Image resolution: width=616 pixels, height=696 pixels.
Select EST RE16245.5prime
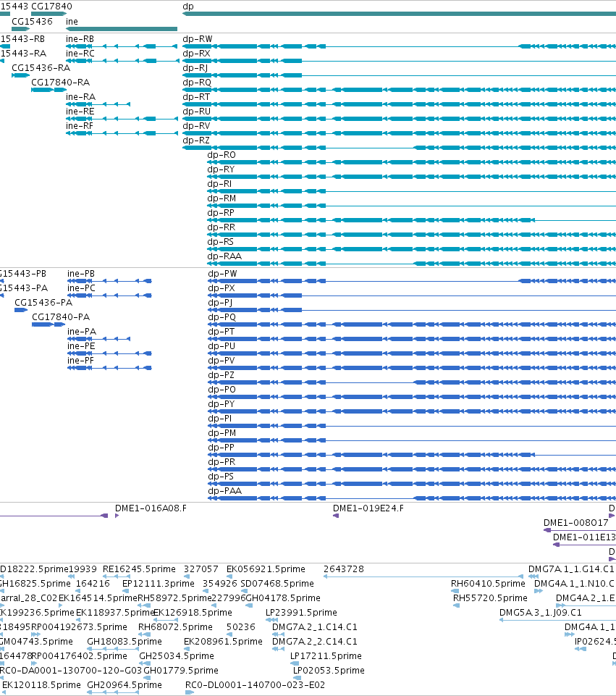139,569
